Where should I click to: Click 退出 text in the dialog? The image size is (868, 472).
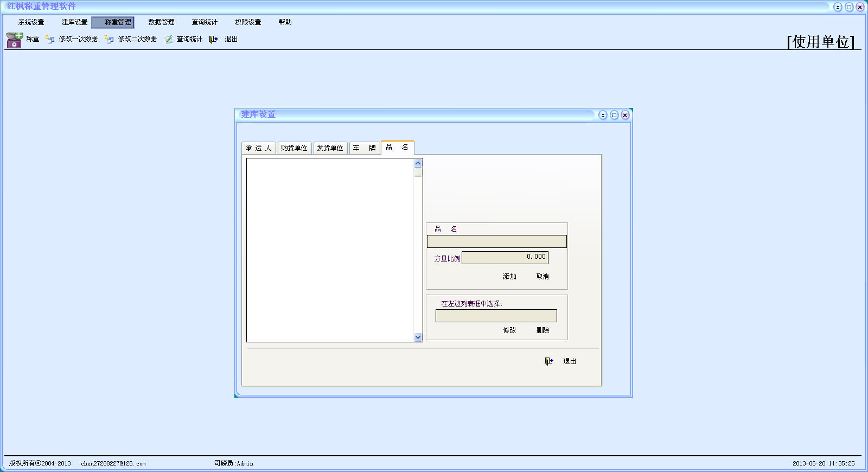click(x=570, y=361)
